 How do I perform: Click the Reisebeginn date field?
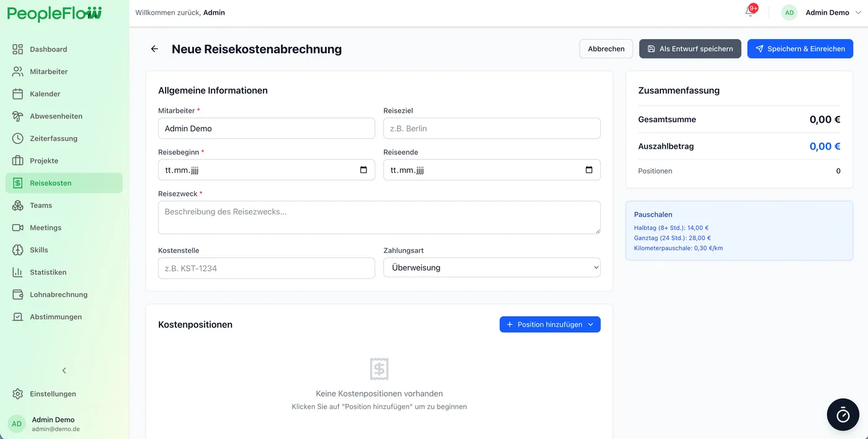coord(267,170)
